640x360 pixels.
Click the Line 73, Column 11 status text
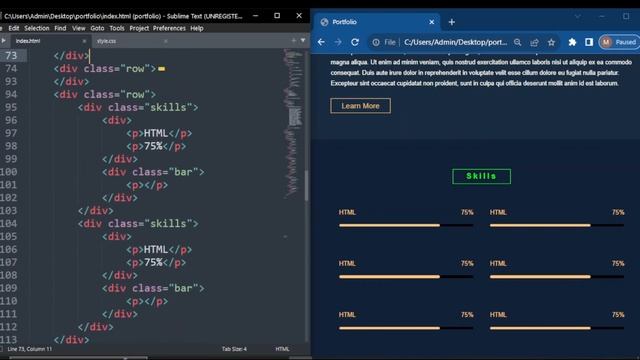point(29,349)
